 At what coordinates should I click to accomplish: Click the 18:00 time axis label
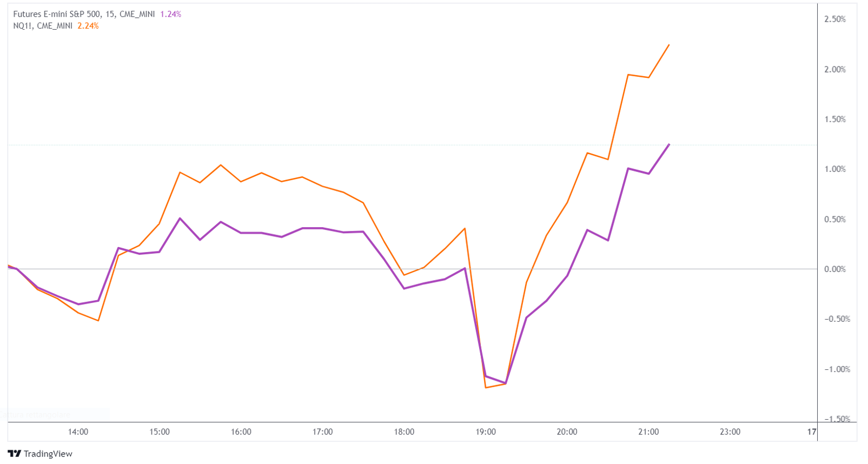coord(404,432)
